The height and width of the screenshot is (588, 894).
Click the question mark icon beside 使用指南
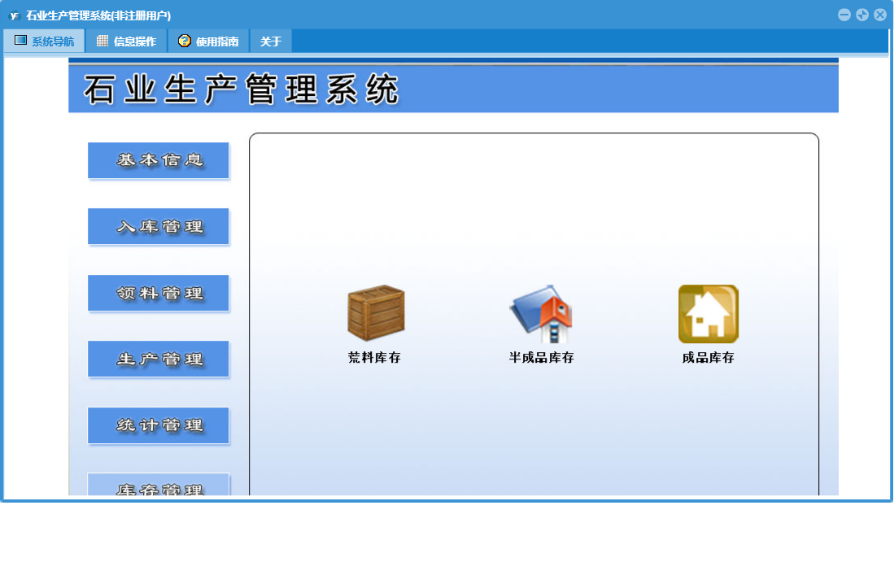184,41
